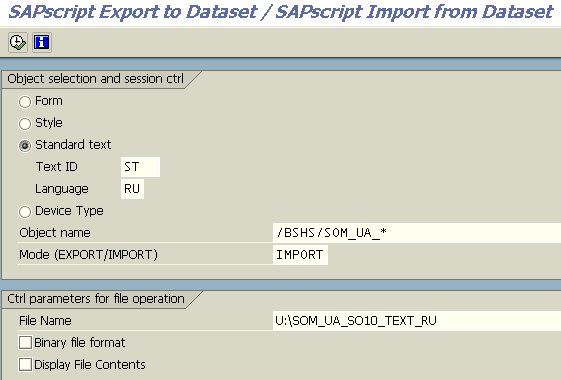The width and height of the screenshot is (561, 380).
Task: Click the Object name field /BSHS/SOM_UA_*
Action: click(417, 233)
